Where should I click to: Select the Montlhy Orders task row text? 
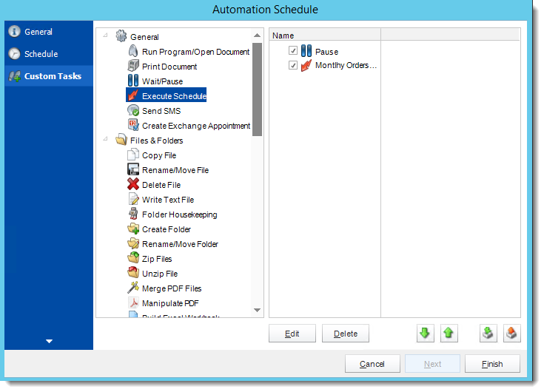click(x=346, y=65)
